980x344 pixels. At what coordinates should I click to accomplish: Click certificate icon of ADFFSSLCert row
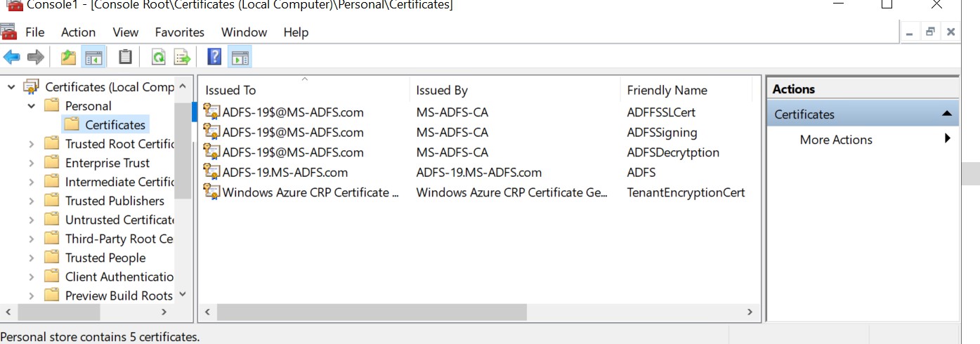pos(211,112)
